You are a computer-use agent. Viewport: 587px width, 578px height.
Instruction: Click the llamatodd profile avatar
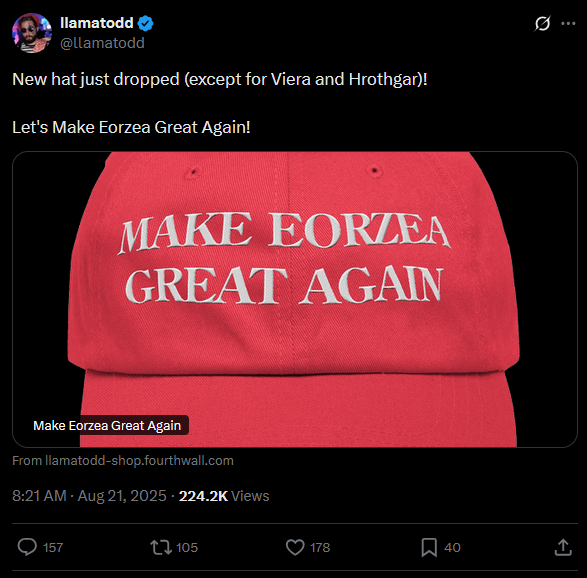click(x=32, y=33)
